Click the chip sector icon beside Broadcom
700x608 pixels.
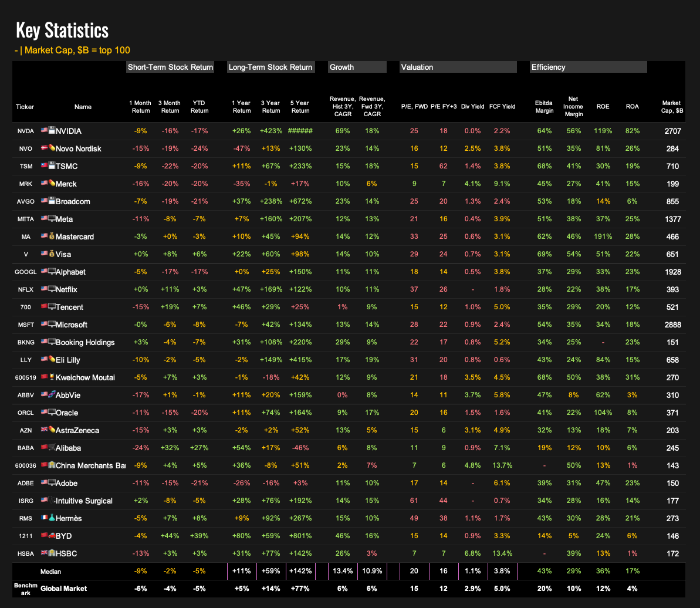point(52,201)
